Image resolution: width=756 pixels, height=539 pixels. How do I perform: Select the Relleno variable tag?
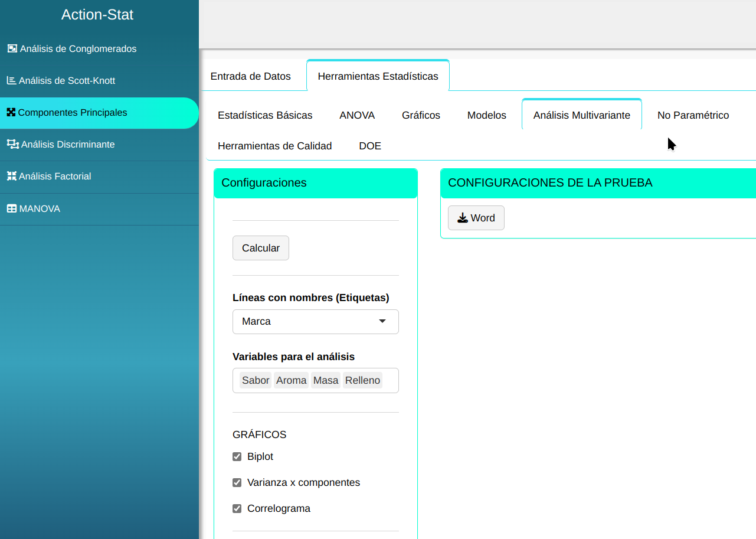(362, 380)
